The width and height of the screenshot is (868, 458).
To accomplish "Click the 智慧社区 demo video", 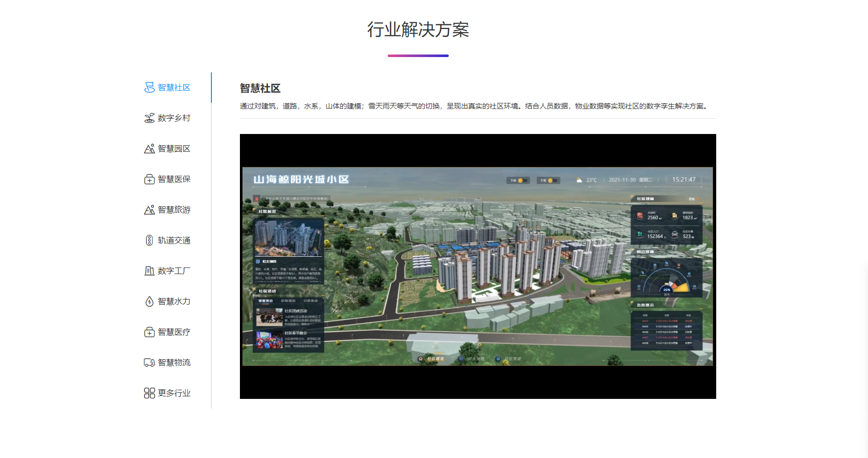I will tap(478, 266).
